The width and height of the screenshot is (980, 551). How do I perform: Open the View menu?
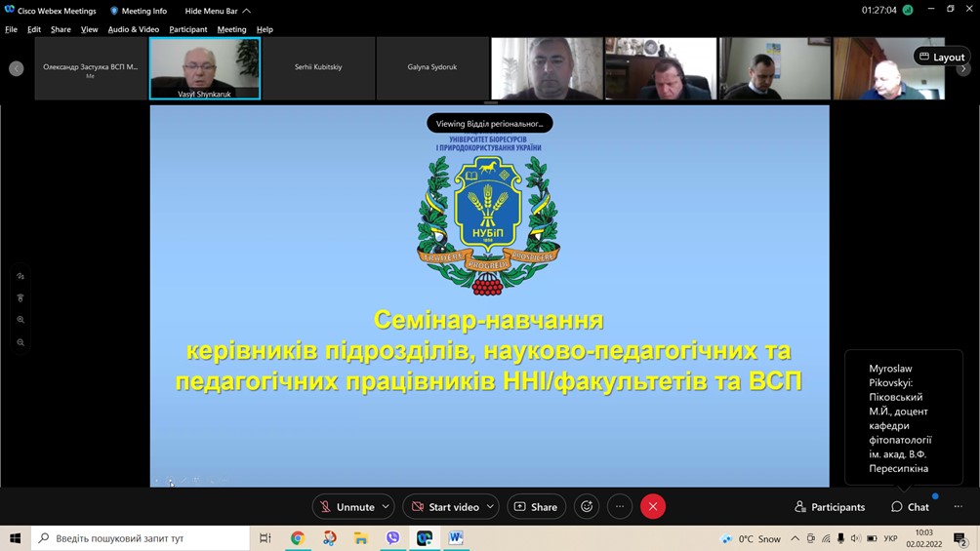pos(90,29)
